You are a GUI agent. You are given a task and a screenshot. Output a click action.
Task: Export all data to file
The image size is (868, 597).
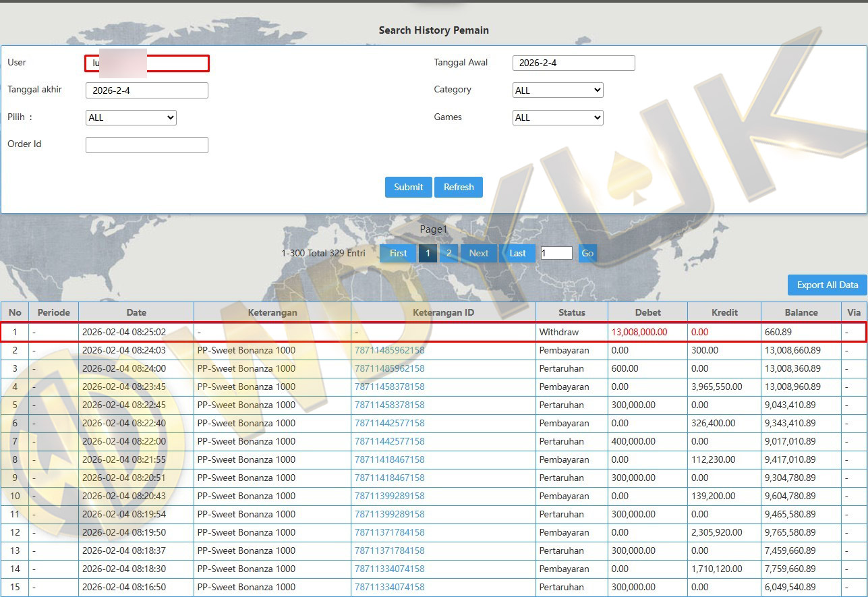827,285
